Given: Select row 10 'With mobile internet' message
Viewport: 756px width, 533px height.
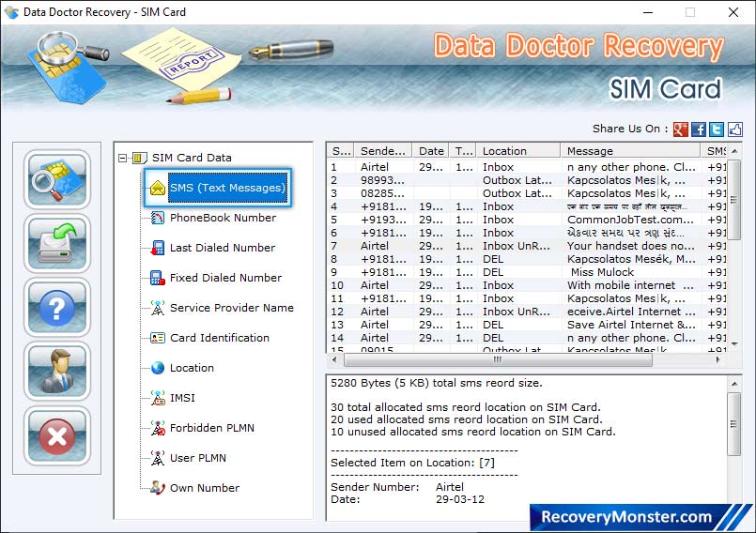Looking at the screenshot, I should 528,285.
